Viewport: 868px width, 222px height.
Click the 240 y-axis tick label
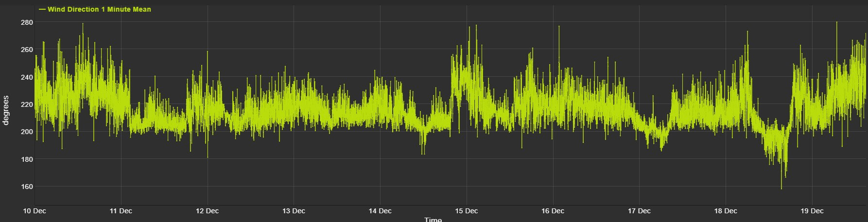tap(27, 77)
